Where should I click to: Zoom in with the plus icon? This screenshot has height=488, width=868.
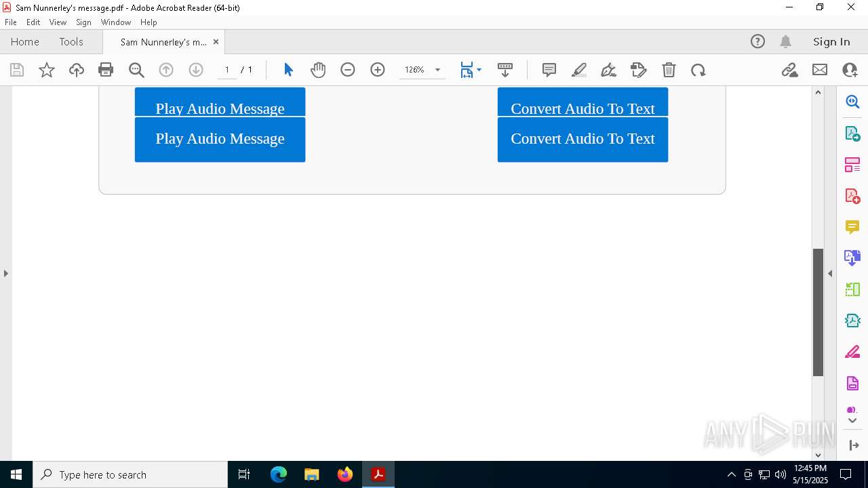pos(378,70)
